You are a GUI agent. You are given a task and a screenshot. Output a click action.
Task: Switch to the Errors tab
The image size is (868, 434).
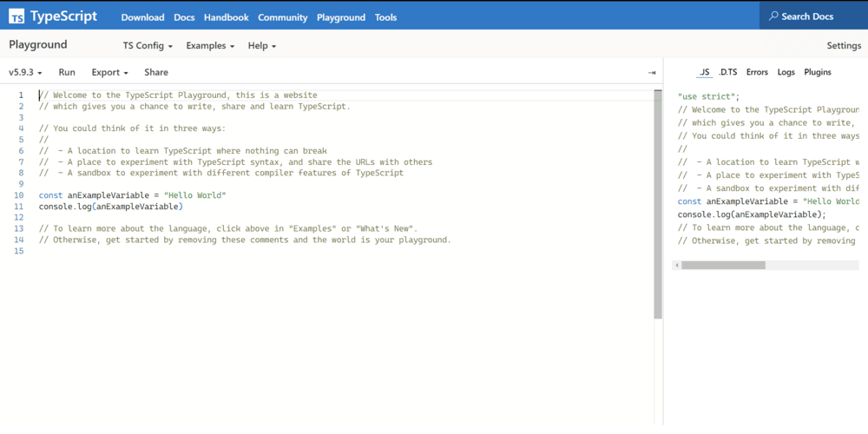757,73
